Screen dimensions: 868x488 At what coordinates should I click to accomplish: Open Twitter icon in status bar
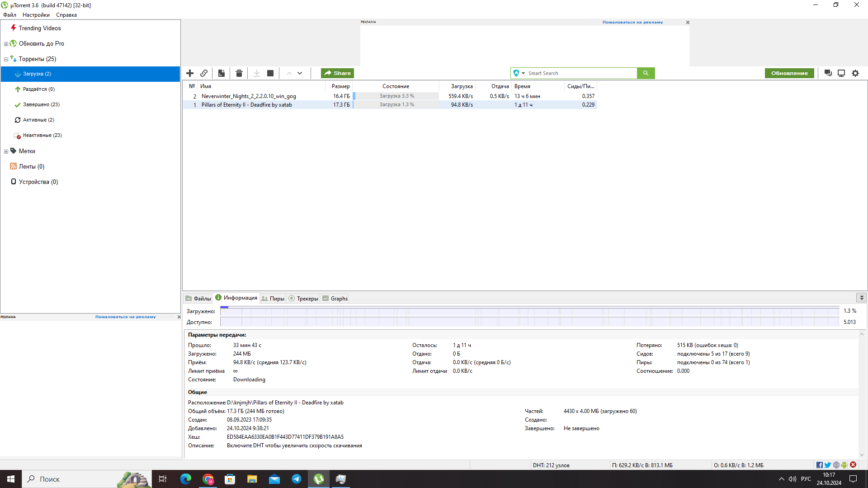click(828, 465)
